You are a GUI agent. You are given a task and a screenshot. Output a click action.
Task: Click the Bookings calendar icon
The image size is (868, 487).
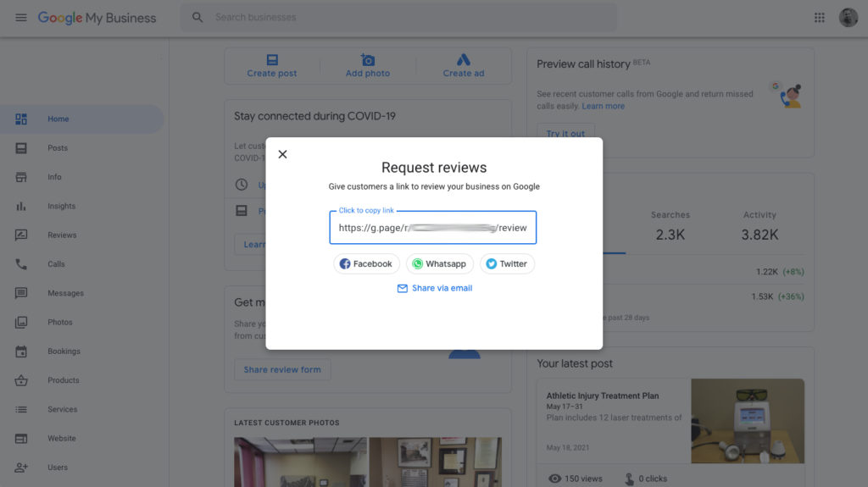pos(21,351)
